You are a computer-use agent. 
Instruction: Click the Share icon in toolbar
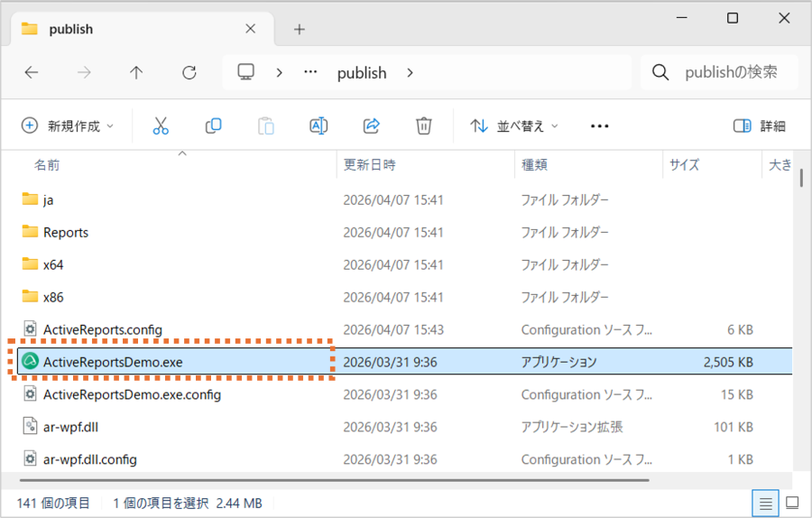[372, 125]
